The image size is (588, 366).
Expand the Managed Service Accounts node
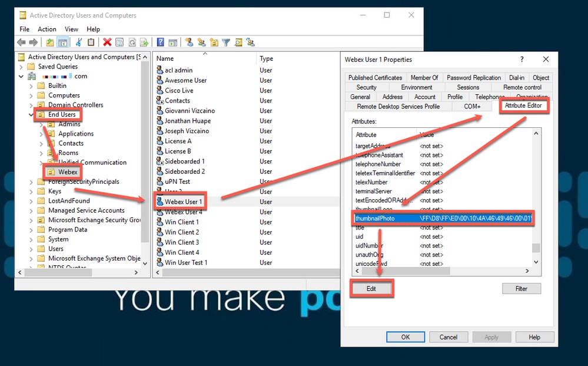31,210
